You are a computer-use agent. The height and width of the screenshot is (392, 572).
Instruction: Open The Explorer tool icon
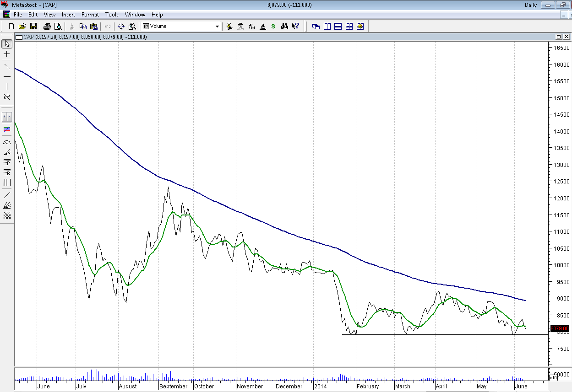[229, 27]
